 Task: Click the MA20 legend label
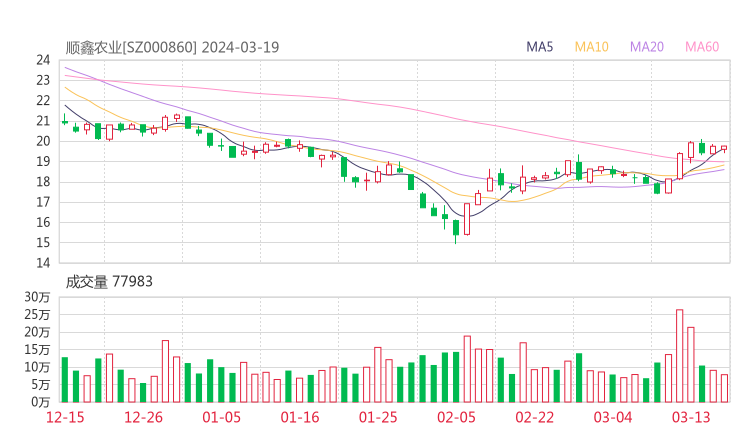pos(647,47)
